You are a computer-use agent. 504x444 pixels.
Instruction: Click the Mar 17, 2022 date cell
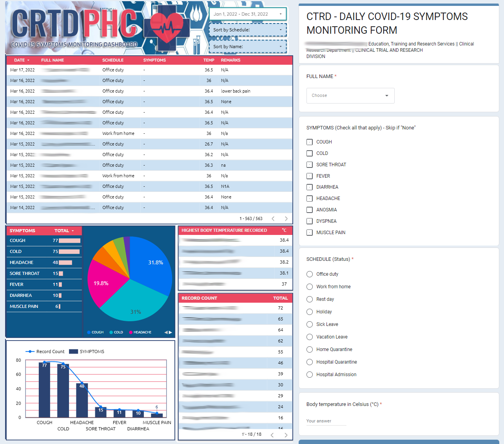click(22, 70)
